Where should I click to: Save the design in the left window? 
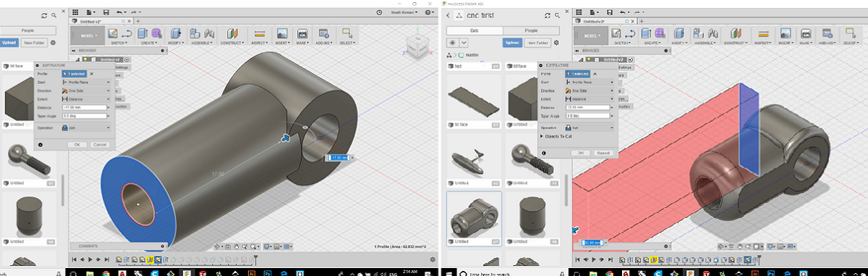click(x=106, y=13)
